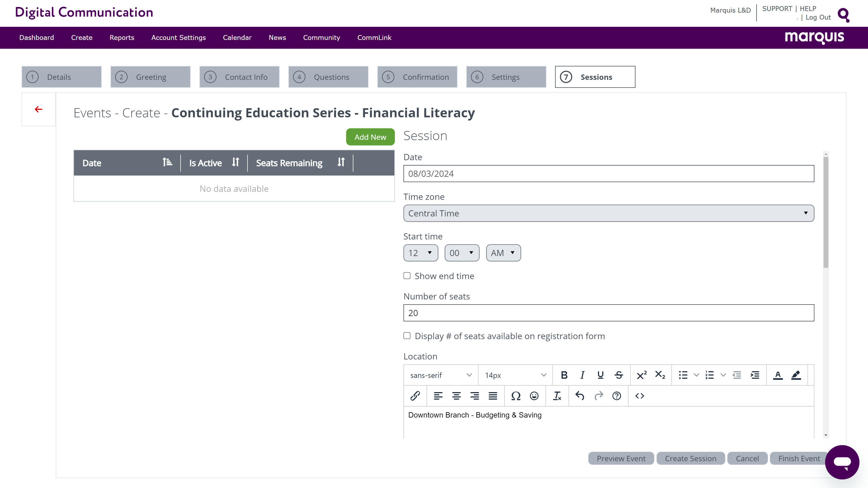Expand the AM/PM start time selector

pos(503,253)
